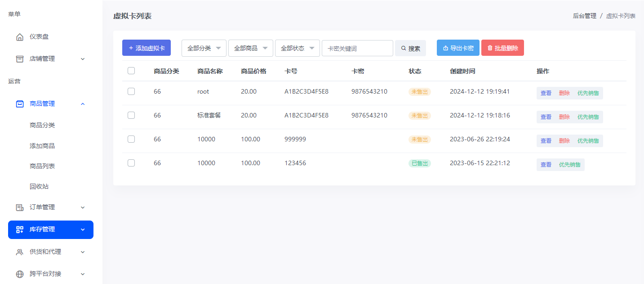Viewport: 644px width, 284px height.
Task: Click the dashboard home icon
Action: click(x=19, y=37)
